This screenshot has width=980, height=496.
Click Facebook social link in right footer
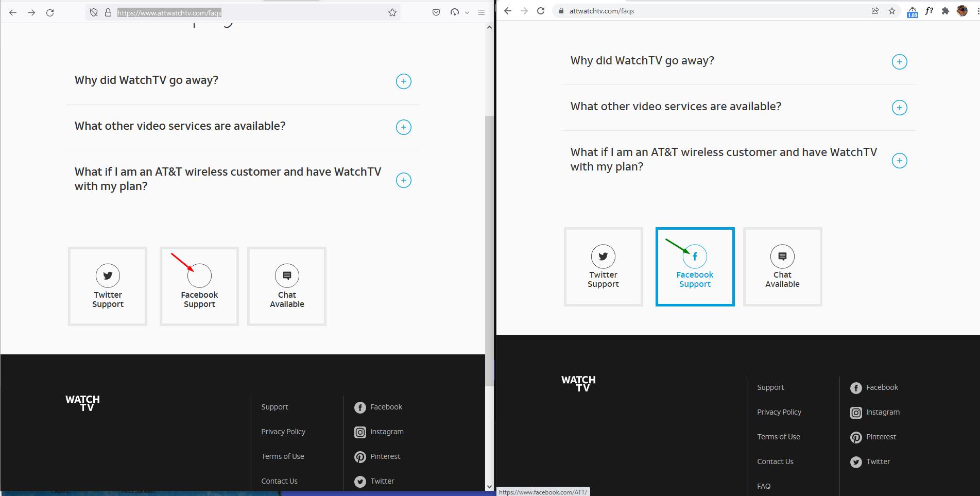874,388
